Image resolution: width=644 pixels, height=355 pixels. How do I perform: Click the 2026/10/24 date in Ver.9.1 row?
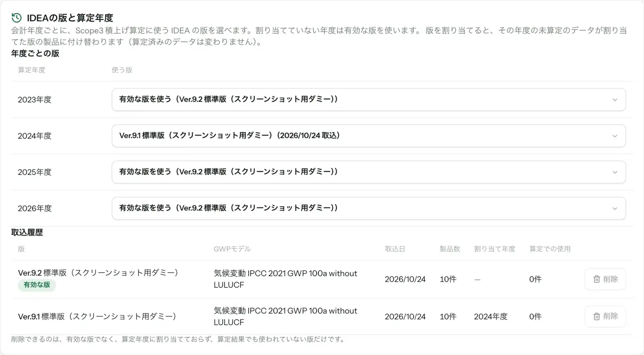coord(405,316)
